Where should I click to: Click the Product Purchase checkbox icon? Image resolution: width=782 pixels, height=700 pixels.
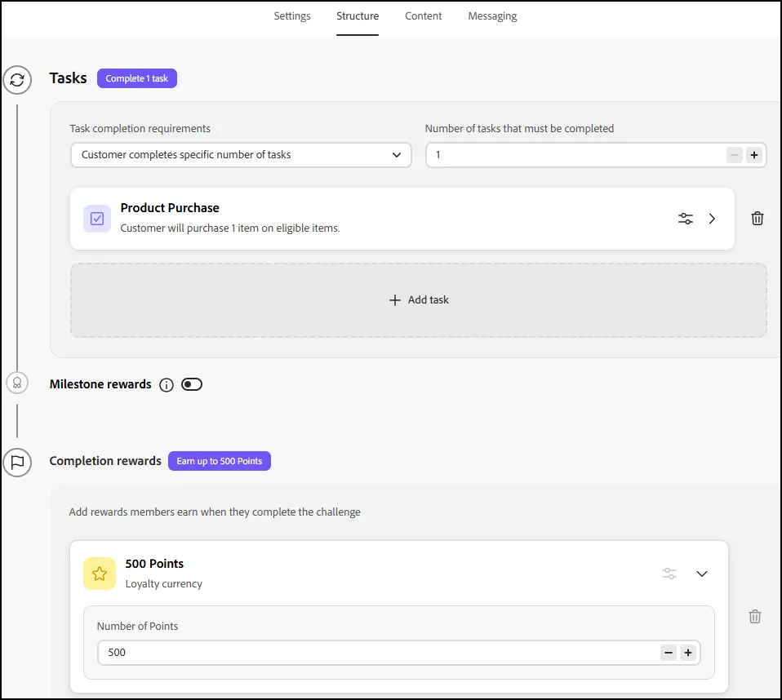coord(97,219)
